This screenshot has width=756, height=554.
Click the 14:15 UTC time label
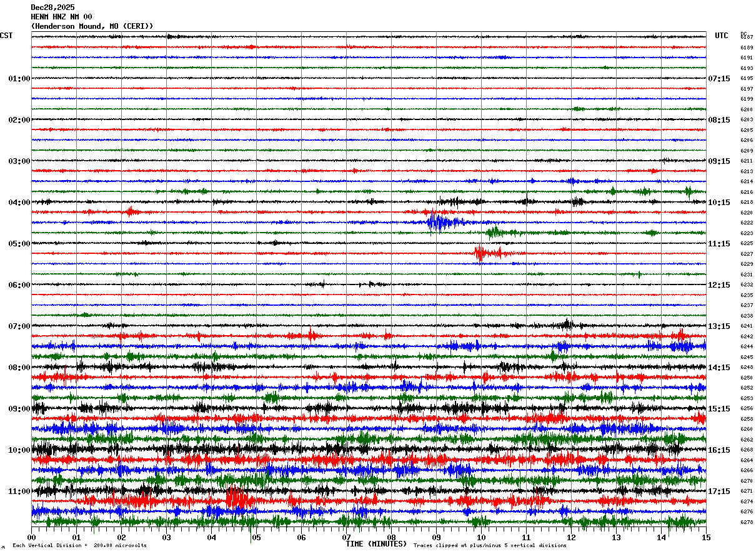pyautogui.click(x=719, y=368)
